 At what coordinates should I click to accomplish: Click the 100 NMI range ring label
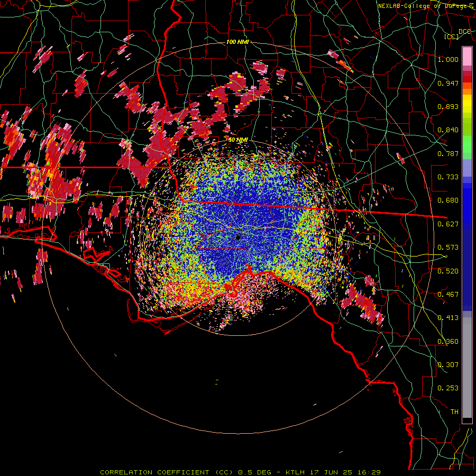pos(237,42)
